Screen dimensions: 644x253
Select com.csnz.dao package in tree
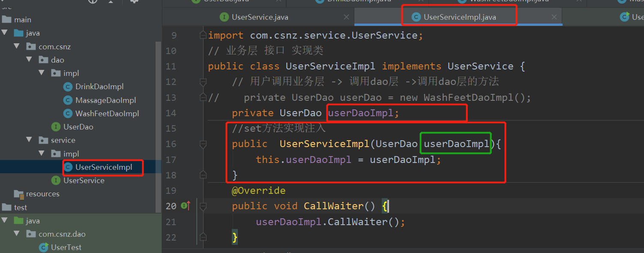coord(62,234)
